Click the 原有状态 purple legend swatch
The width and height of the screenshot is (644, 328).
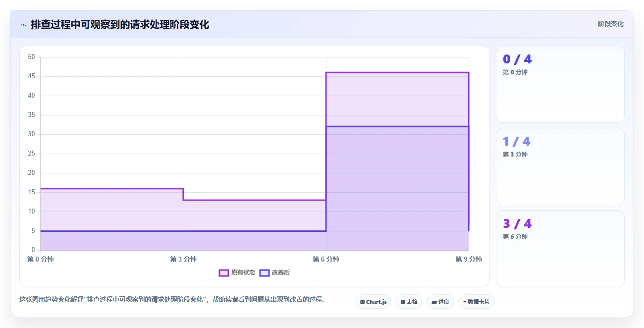(x=224, y=273)
